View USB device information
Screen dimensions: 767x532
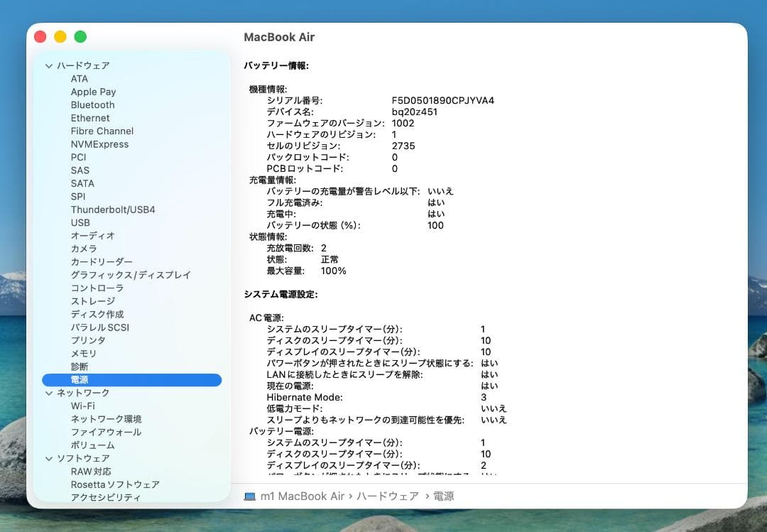(x=80, y=222)
